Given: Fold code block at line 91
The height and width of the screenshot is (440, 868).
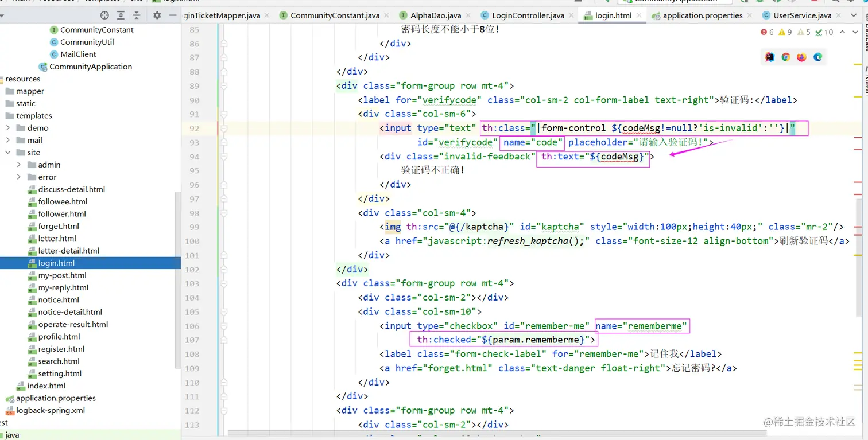Looking at the screenshot, I should click(224, 114).
